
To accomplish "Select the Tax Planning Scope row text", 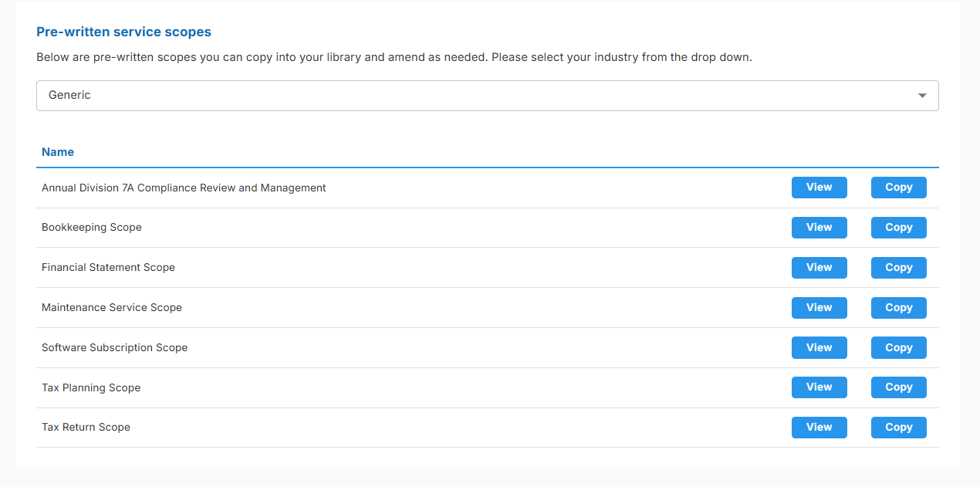I will pyautogui.click(x=91, y=387).
